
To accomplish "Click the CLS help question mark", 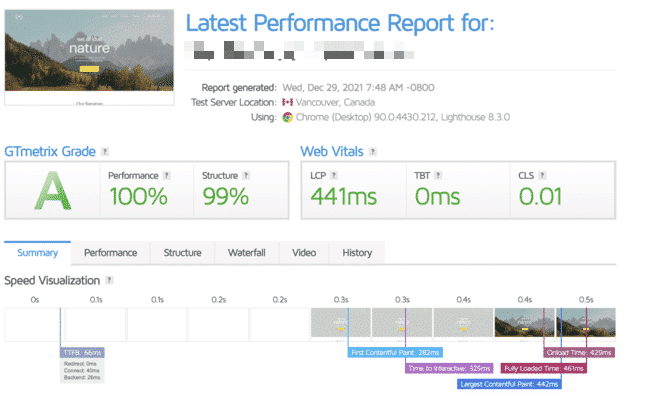I will (542, 175).
